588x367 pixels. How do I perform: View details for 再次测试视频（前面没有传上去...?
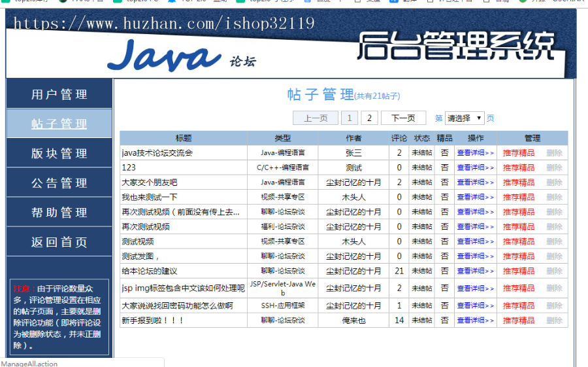pos(476,212)
